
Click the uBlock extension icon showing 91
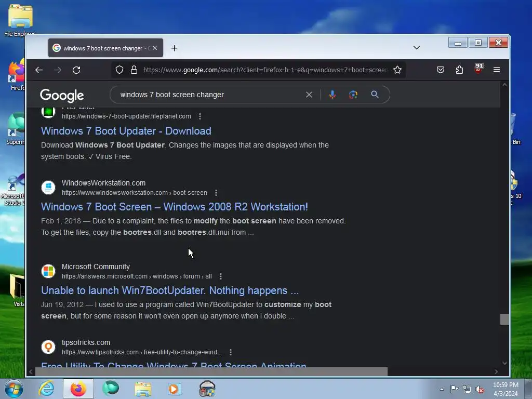478,69
